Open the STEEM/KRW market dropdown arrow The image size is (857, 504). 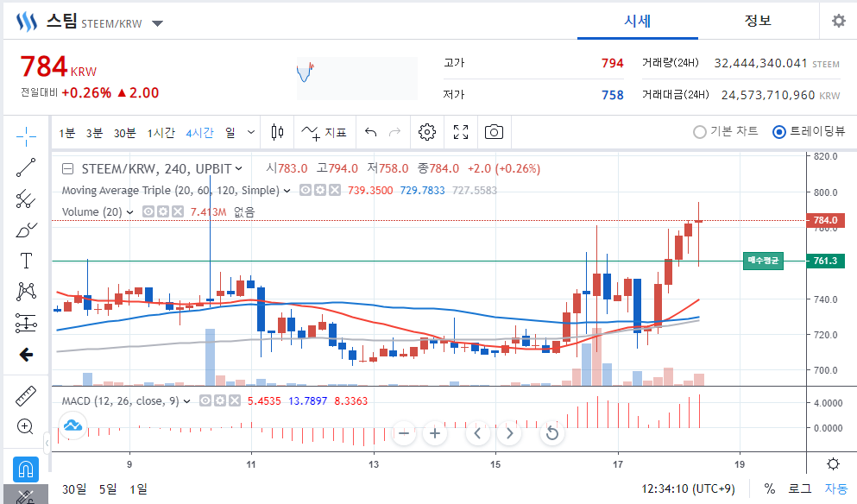coord(157,23)
